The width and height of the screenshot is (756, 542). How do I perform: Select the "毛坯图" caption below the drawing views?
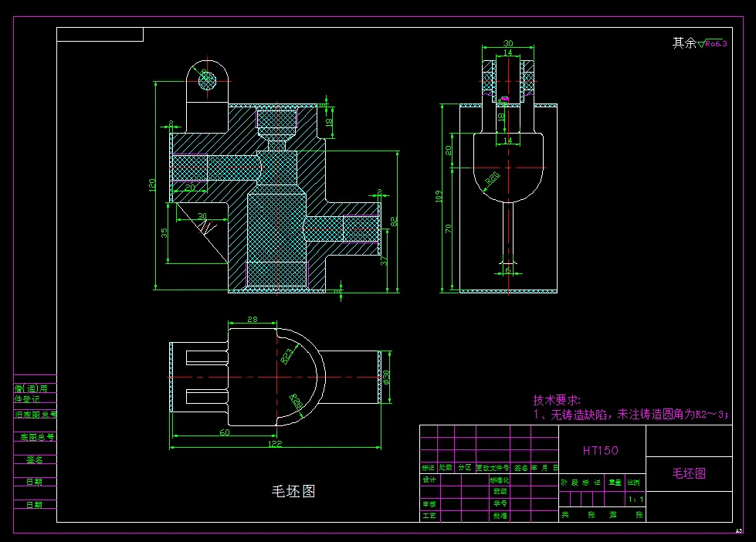[x=293, y=491]
